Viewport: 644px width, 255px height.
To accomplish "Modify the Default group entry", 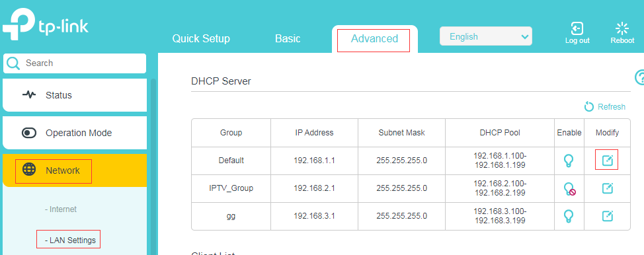I will point(607,161).
